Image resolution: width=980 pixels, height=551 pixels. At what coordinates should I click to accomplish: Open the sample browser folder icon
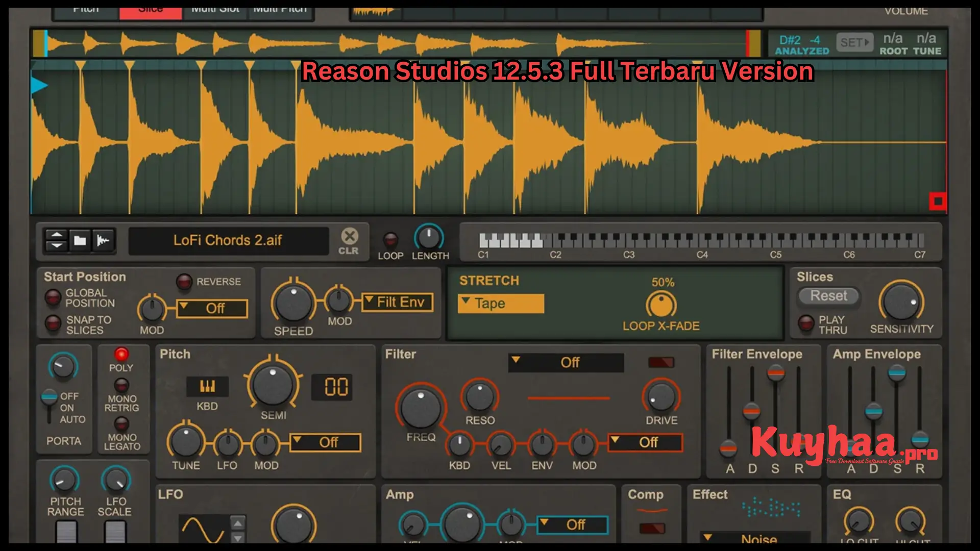click(80, 240)
